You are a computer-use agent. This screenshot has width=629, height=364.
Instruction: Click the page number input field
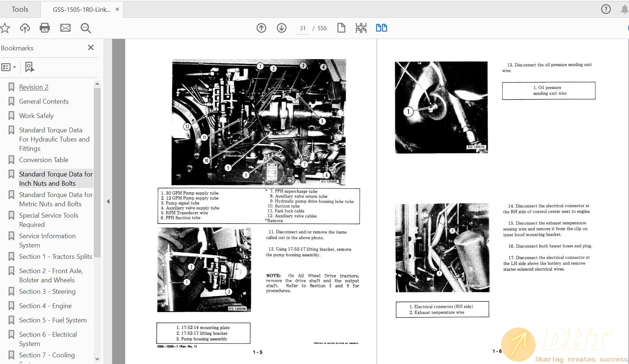(303, 28)
